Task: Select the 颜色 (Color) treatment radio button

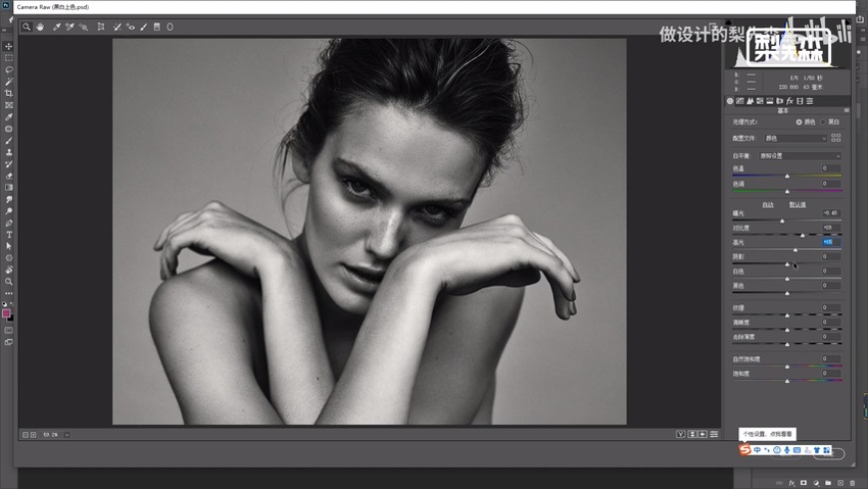Action: click(799, 122)
